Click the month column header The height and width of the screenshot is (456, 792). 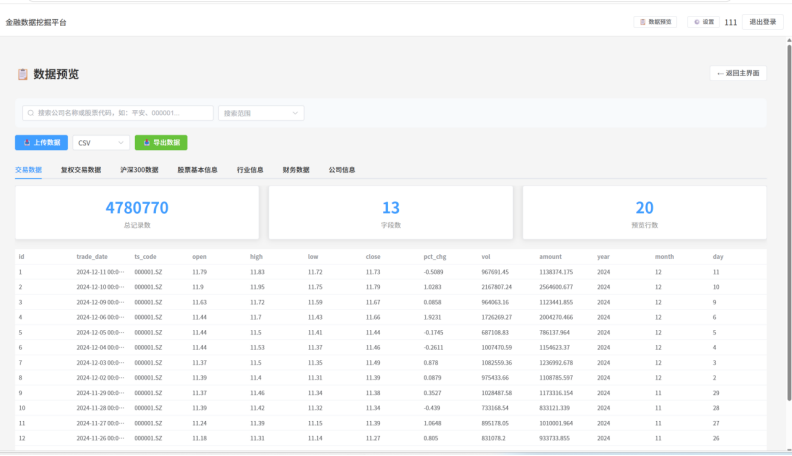point(665,257)
